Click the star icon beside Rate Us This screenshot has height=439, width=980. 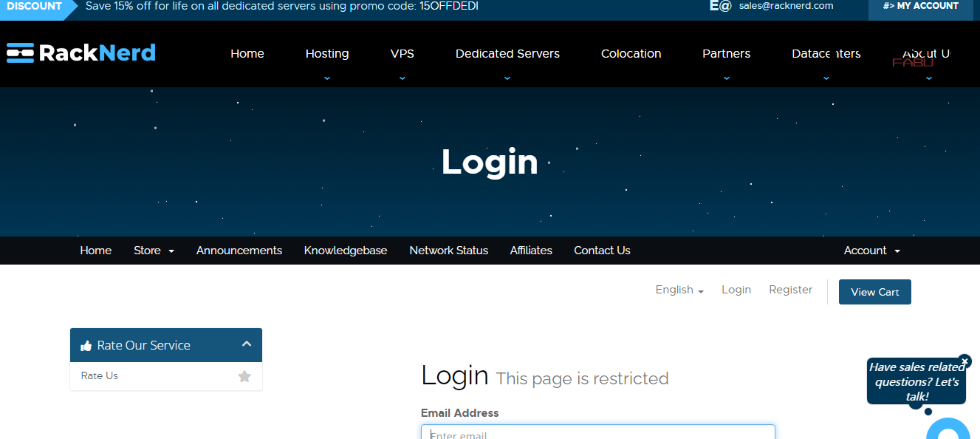[x=244, y=376]
